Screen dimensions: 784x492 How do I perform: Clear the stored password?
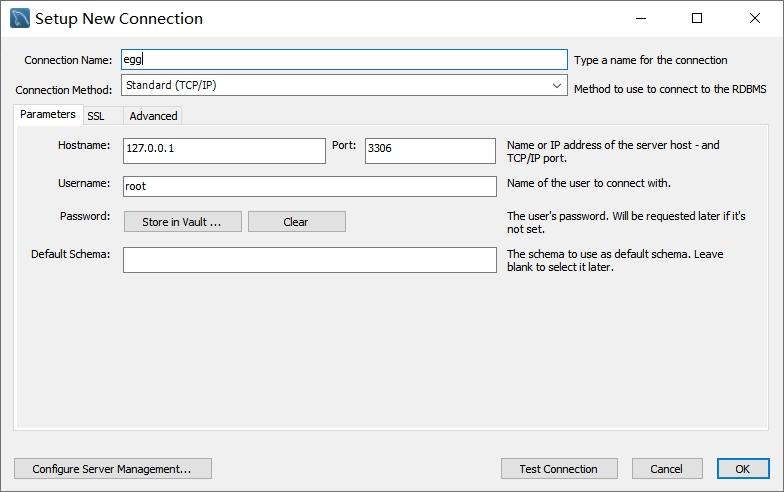(x=296, y=222)
